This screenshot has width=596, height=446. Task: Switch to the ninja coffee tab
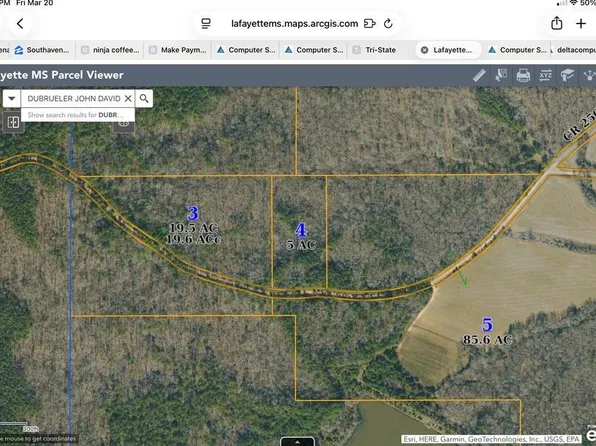pos(110,50)
